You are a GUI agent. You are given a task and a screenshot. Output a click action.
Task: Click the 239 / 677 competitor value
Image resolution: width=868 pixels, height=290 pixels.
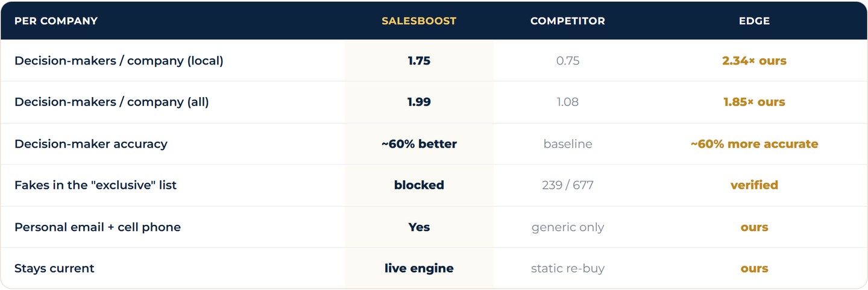tap(568, 185)
